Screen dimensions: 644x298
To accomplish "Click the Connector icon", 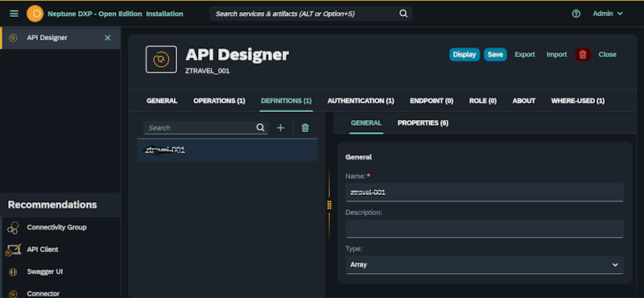I will point(13,293).
